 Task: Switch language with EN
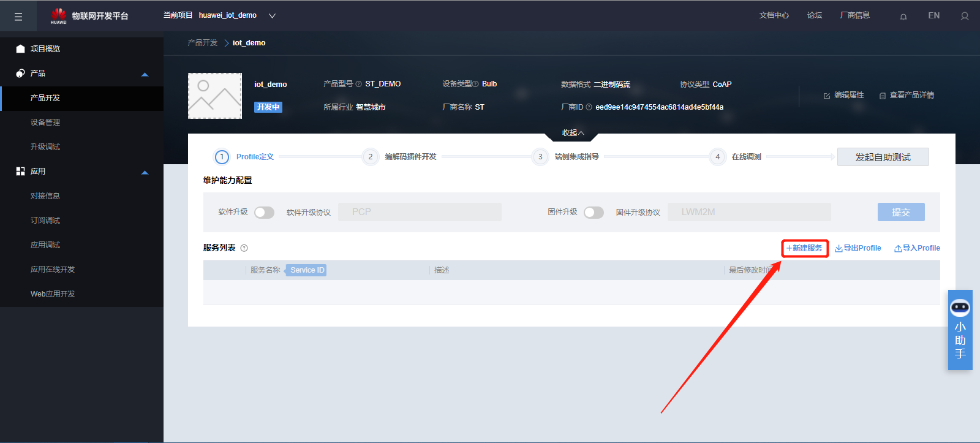pos(934,16)
